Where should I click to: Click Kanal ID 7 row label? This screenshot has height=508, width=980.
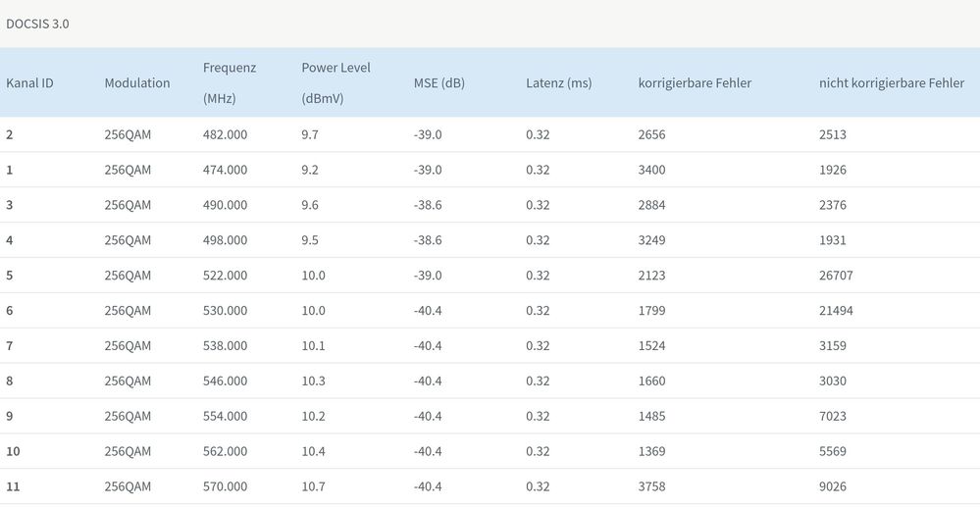coord(10,346)
